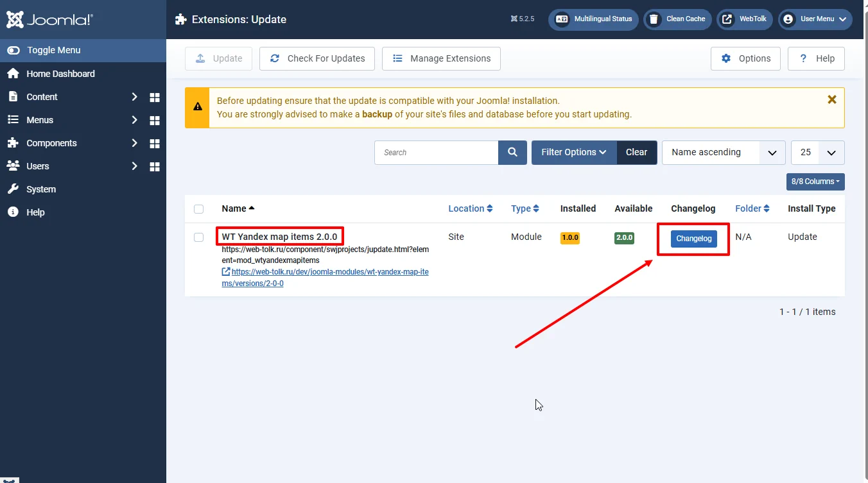Image resolution: width=868 pixels, height=483 pixels.
Task: Expand the Content menu chevron
Action: 134,97
